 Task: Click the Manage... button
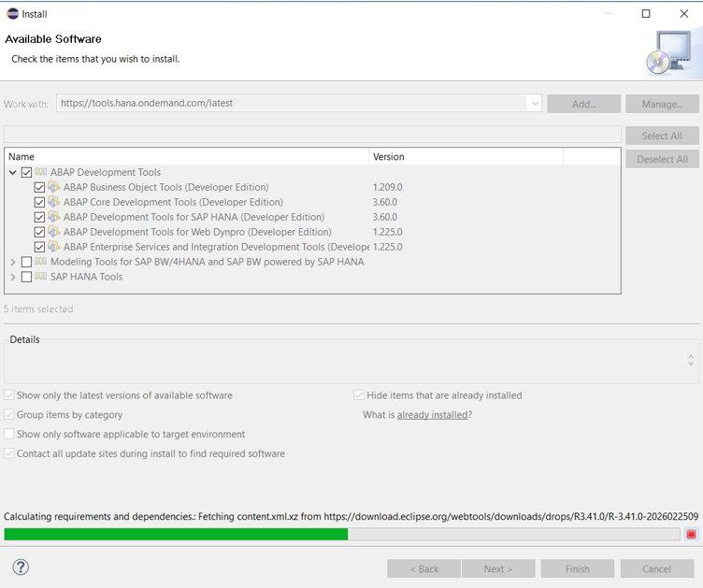pyautogui.click(x=662, y=104)
